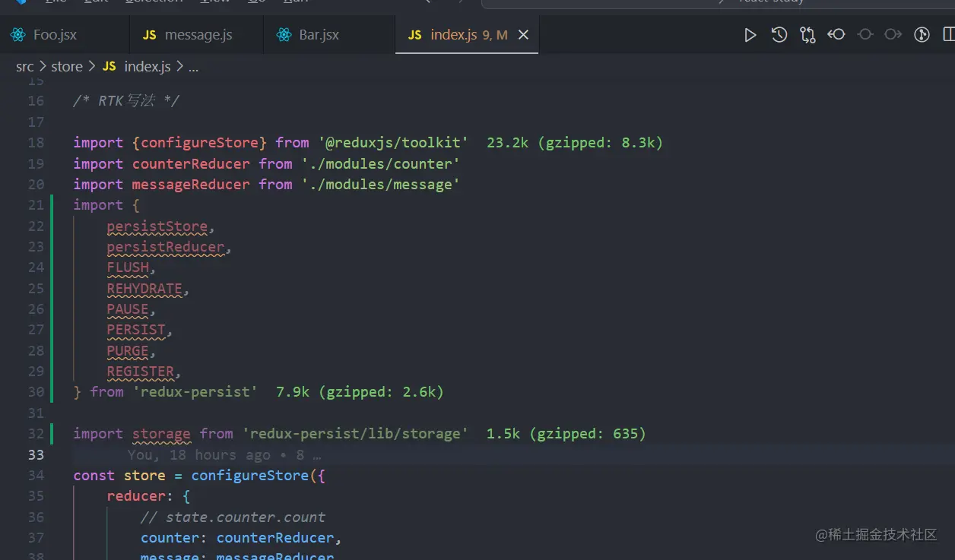Viewport: 955px width, 560px height.
Task: Click the storage identifier on line 32
Action: tap(161, 434)
